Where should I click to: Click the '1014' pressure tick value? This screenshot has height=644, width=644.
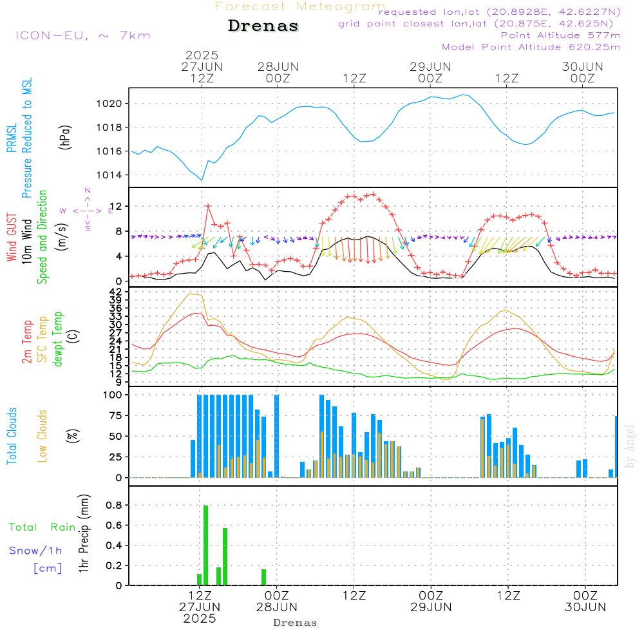(109, 175)
